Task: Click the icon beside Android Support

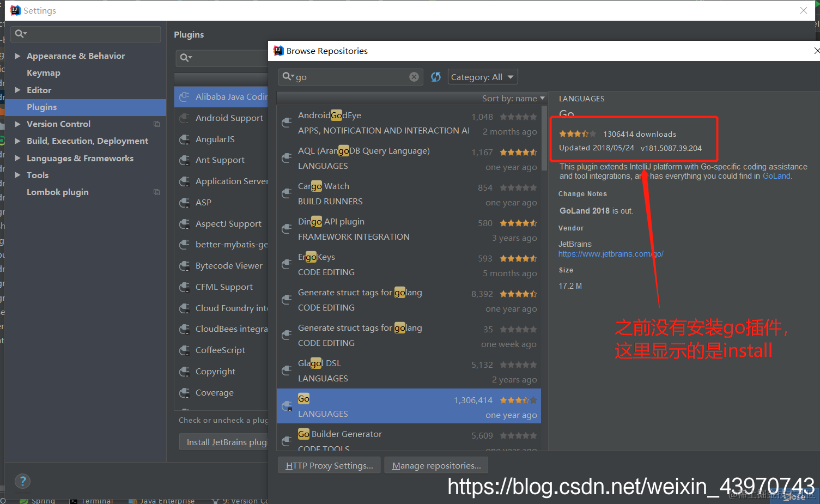Action: click(185, 118)
